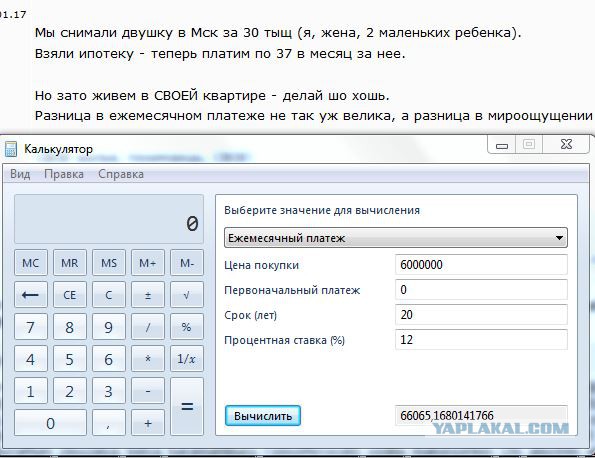Expand the Ежемесячный платеж dropdown
Screen dimensions: 595x458
pos(396,238)
